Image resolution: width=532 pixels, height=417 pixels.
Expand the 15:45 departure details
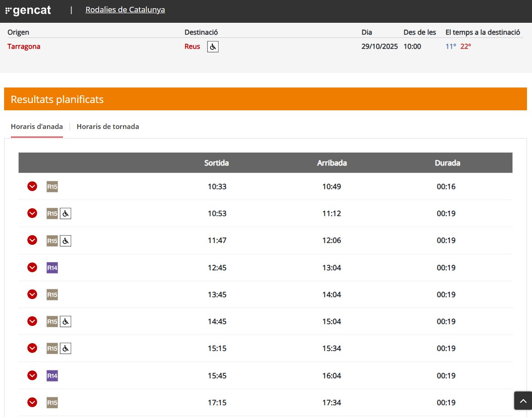[x=32, y=376]
